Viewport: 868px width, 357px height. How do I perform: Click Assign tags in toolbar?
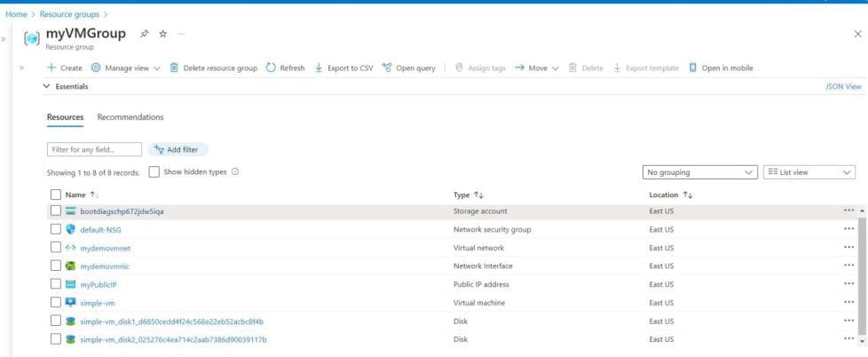coord(480,68)
